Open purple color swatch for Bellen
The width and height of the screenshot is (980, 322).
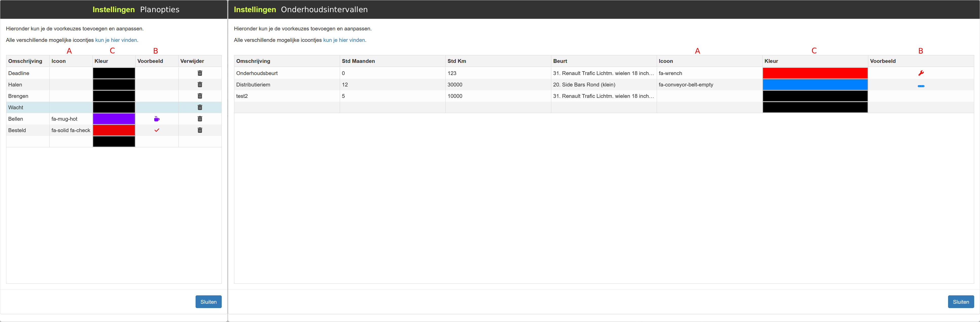pos(114,119)
